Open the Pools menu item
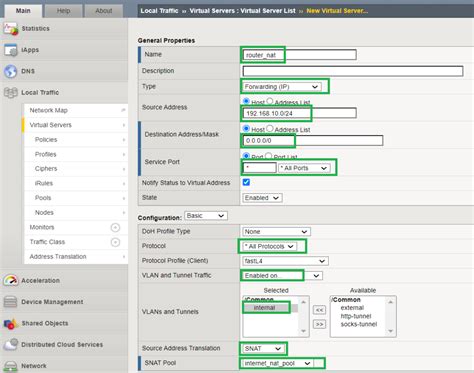The image size is (474, 373). (76, 198)
